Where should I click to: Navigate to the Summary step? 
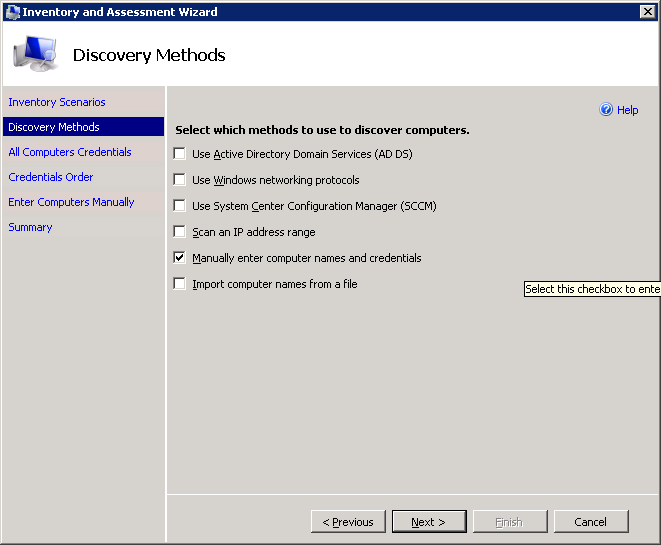coord(30,227)
